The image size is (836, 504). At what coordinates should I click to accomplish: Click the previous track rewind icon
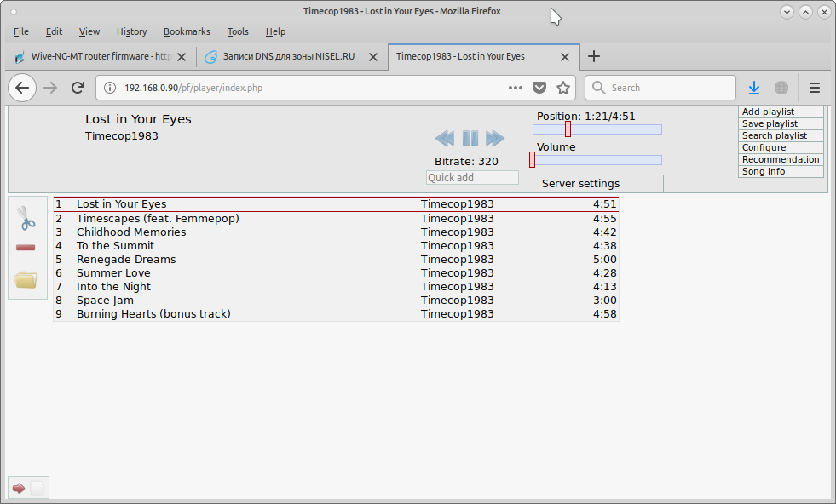click(x=445, y=139)
